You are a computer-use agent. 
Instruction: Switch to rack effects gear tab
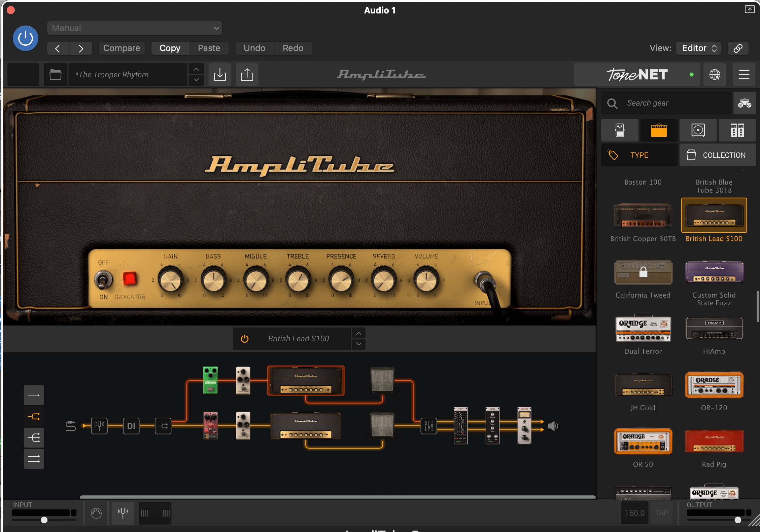[x=737, y=130]
